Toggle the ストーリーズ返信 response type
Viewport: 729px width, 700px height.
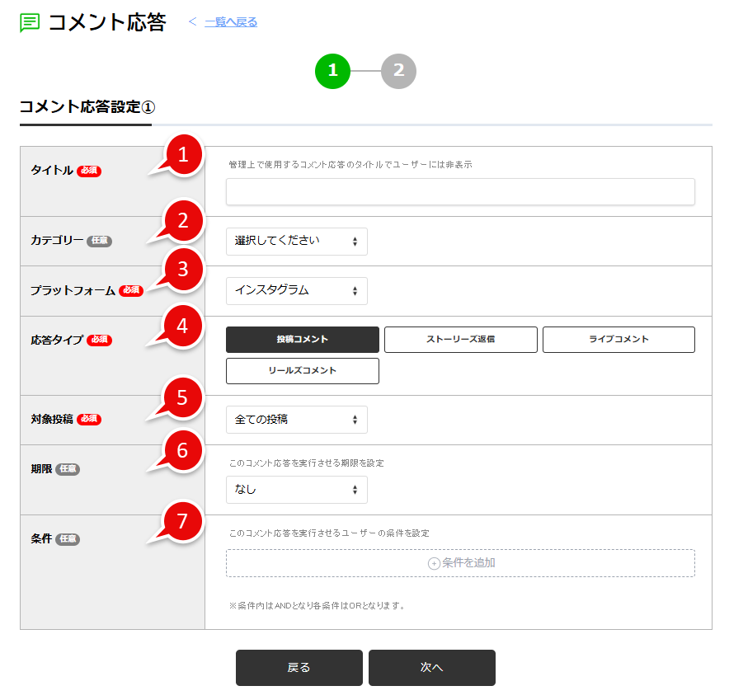point(460,339)
